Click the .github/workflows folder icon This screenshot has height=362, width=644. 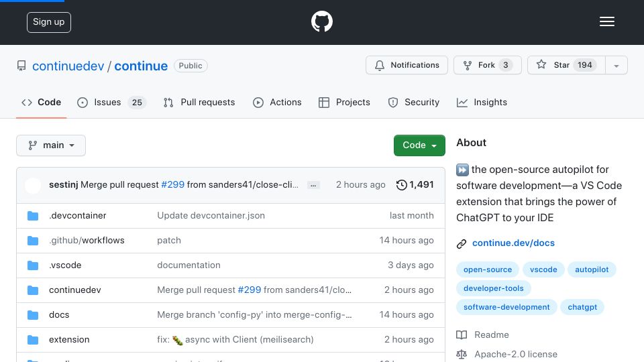coord(33,241)
